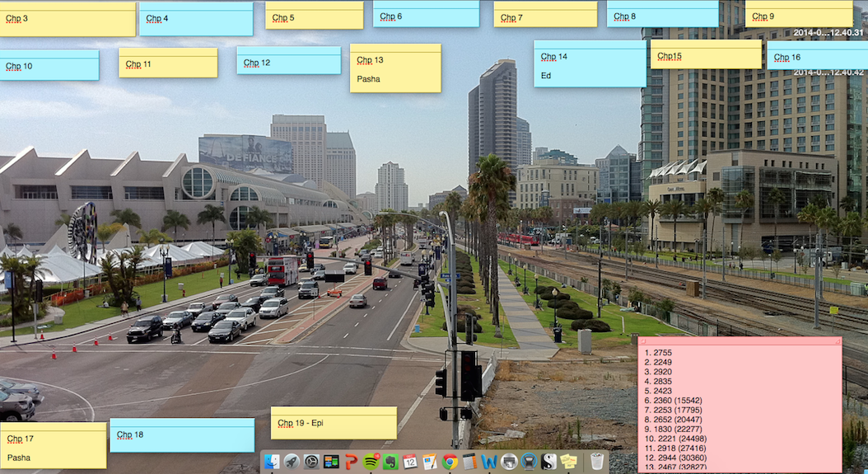Image resolution: width=868 pixels, height=474 pixels.
Task: Select the Chp 10 blue sticky note
Action: point(49,65)
